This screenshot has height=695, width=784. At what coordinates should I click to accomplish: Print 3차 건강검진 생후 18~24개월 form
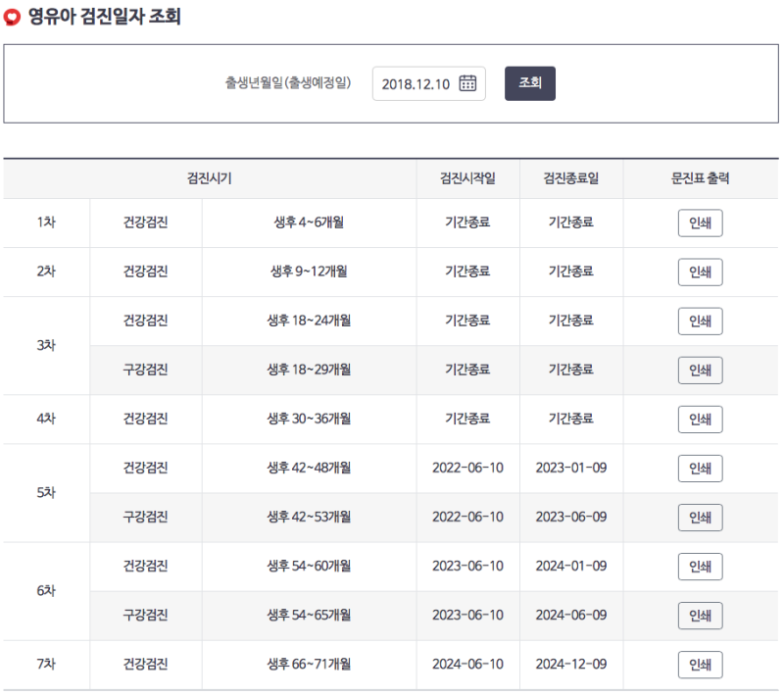click(700, 321)
